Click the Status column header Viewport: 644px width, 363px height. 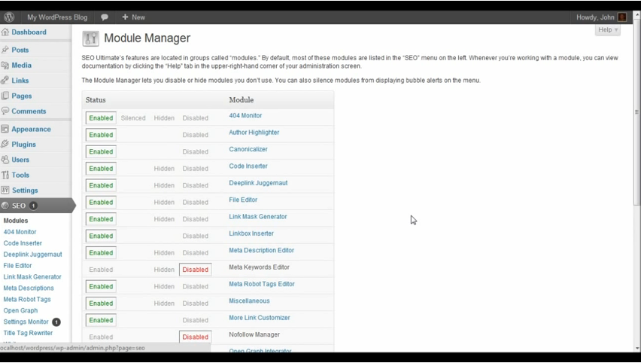pos(96,100)
